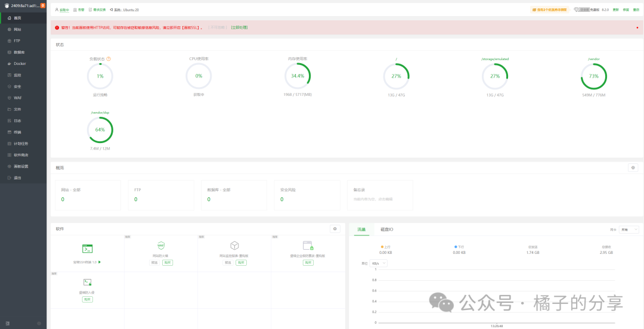Click the 73% /vendor disk gauge
The height and width of the screenshot is (329, 644).
pyautogui.click(x=593, y=76)
